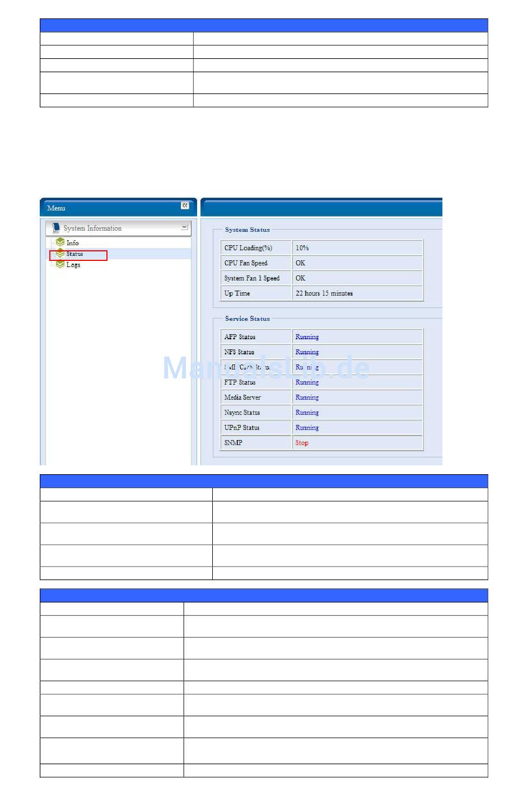Viewport: 532px width, 795px height.
Task: Click the Status tree item icon
Action: (60, 254)
